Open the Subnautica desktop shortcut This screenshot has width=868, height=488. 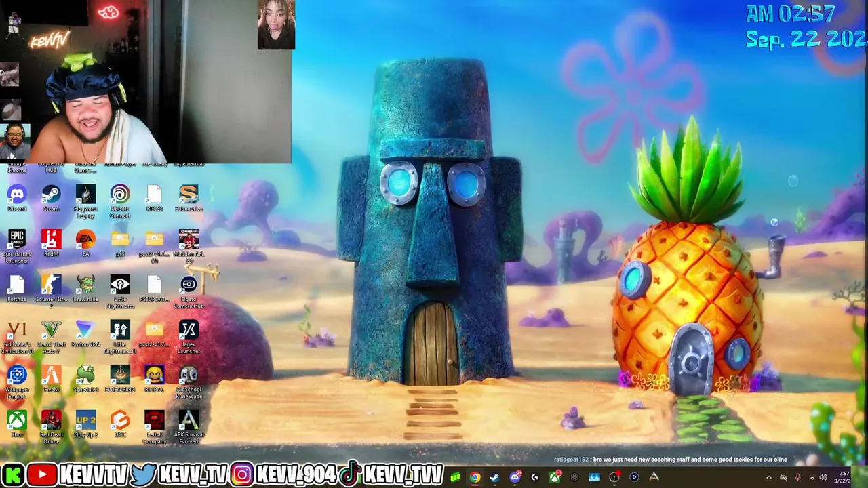pyautogui.click(x=189, y=198)
